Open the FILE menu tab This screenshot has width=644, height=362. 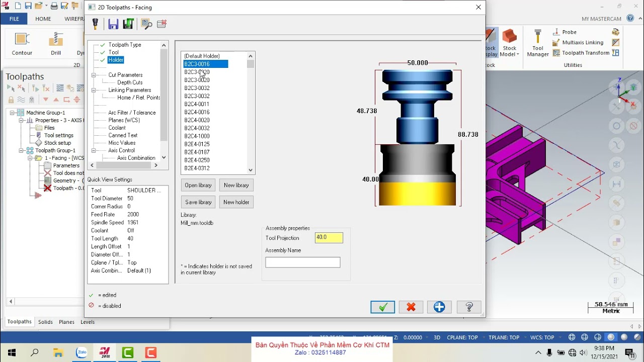click(14, 19)
